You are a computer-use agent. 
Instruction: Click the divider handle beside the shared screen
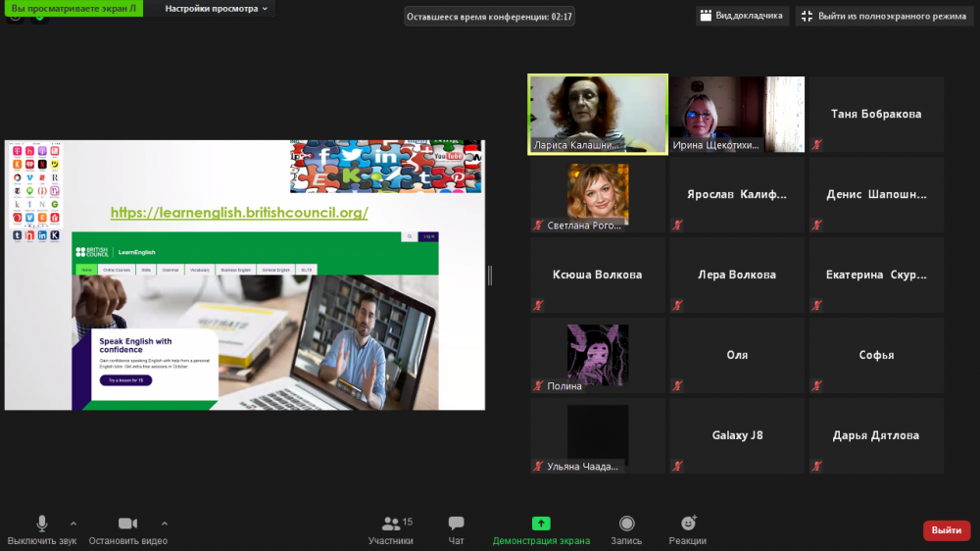(x=490, y=275)
